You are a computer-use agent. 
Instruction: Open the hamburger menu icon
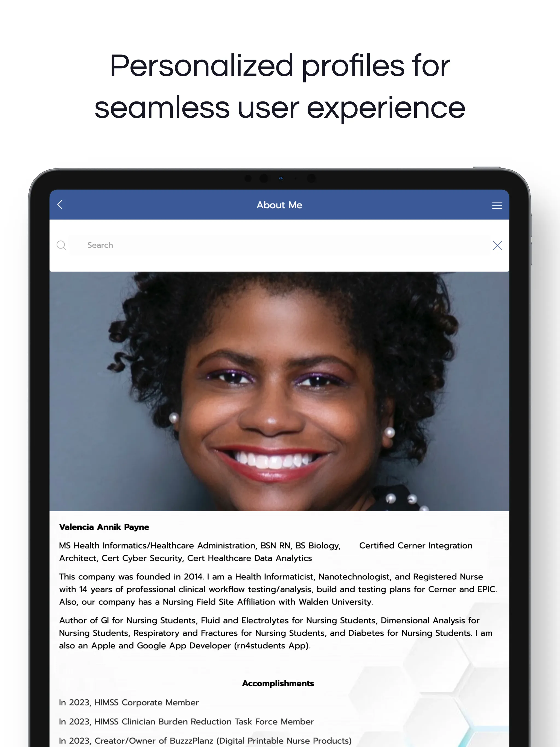point(497,205)
